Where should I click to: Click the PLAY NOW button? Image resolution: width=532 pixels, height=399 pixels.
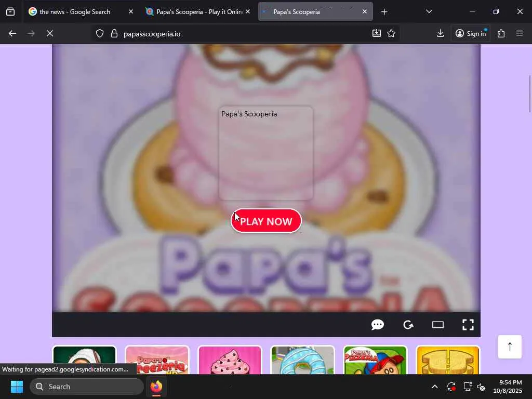(266, 221)
